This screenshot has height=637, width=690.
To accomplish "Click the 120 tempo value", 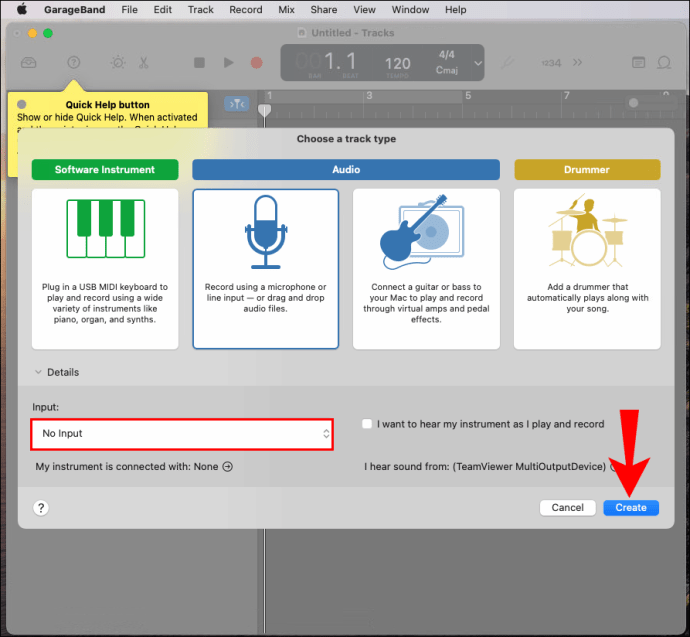I will (x=398, y=64).
